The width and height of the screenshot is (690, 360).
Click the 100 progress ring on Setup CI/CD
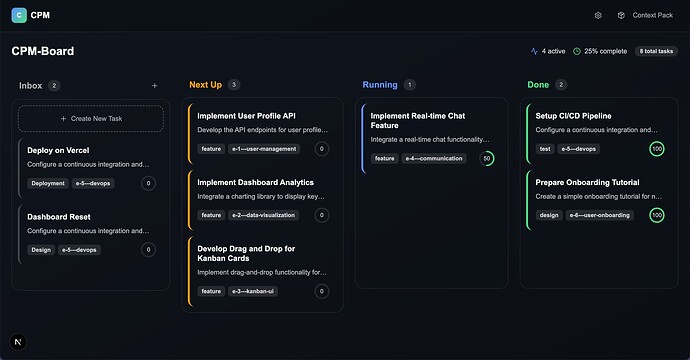coord(657,149)
